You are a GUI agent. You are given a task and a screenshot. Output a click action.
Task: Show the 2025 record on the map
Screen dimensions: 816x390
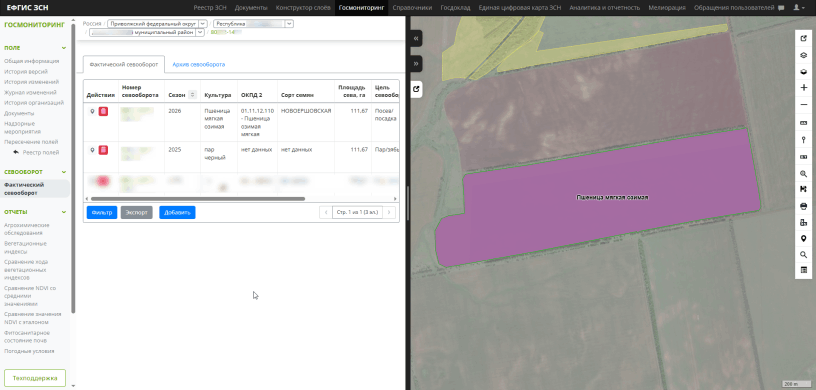pos(93,150)
